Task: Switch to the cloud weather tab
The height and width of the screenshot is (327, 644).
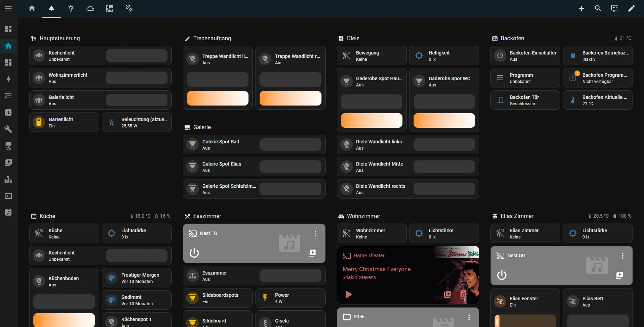Action: pyautogui.click(x=90, y=8)
